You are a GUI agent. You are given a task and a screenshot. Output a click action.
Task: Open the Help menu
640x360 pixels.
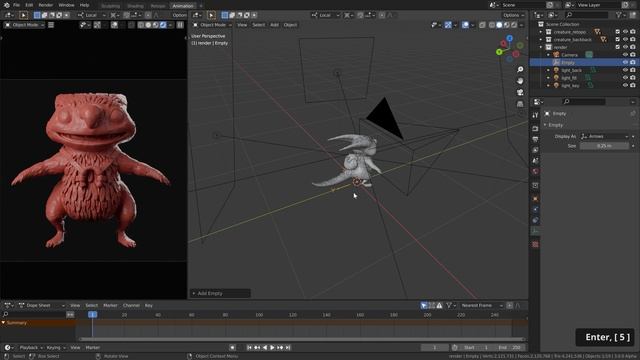pos(84,5)
